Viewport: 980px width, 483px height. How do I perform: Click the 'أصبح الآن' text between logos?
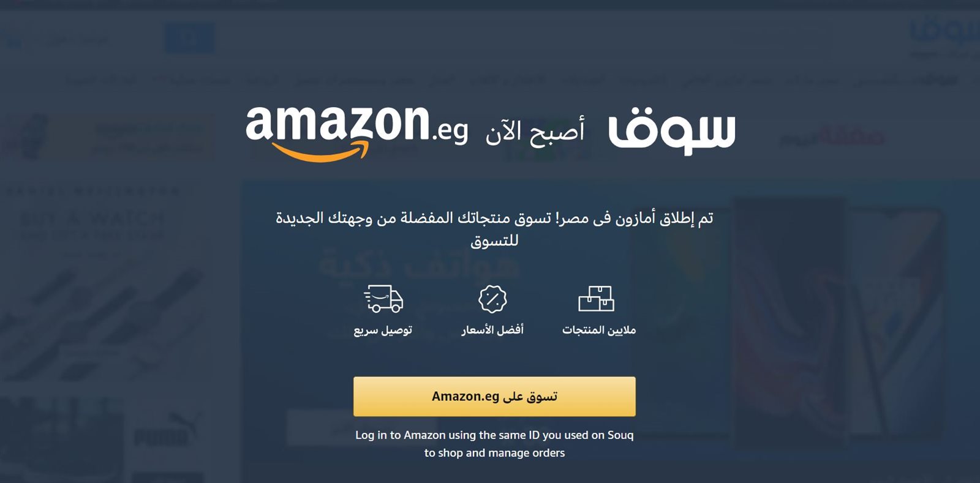[535, 130]
